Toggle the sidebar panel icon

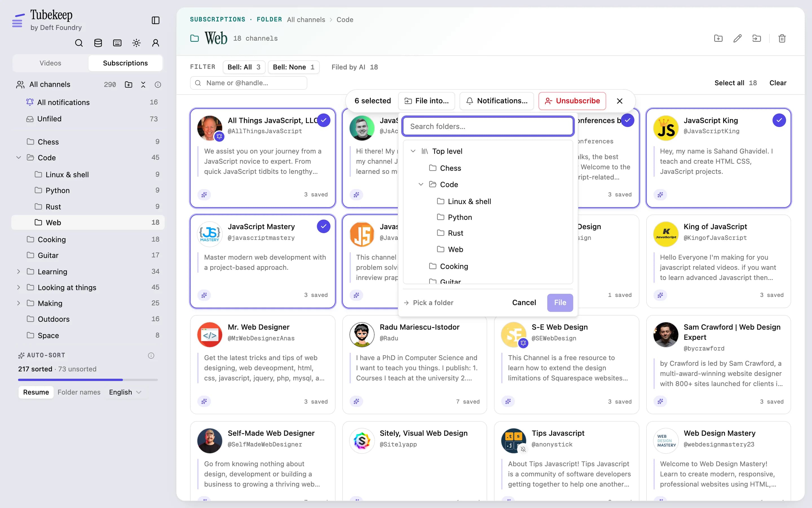155,21
